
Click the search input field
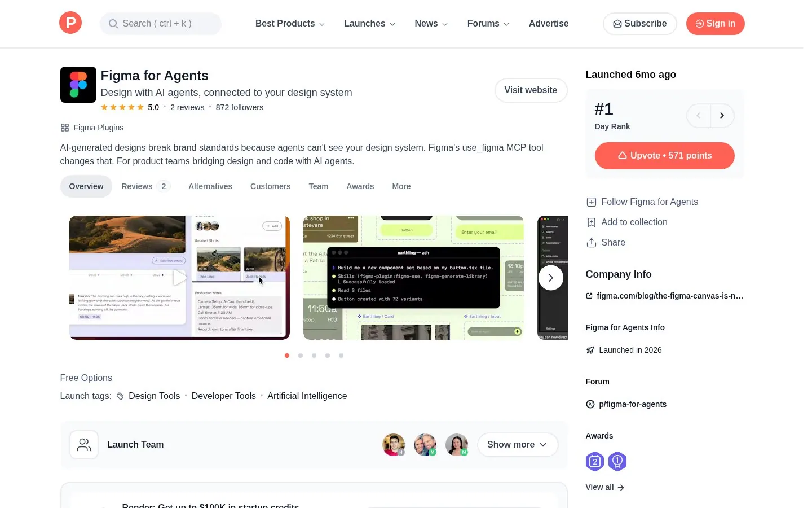pos(161,24)
